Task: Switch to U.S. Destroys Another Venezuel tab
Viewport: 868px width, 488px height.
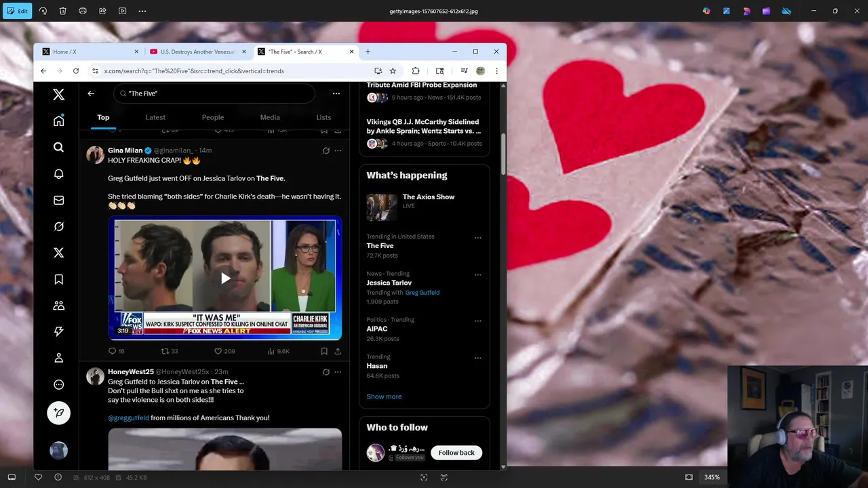Action: (197, 52)
